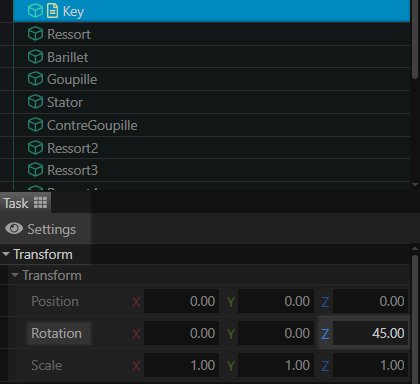This screenshot has width=420, height=384.
Task: Click the cube icon of Barillet
Action: [x=35, y=57]
